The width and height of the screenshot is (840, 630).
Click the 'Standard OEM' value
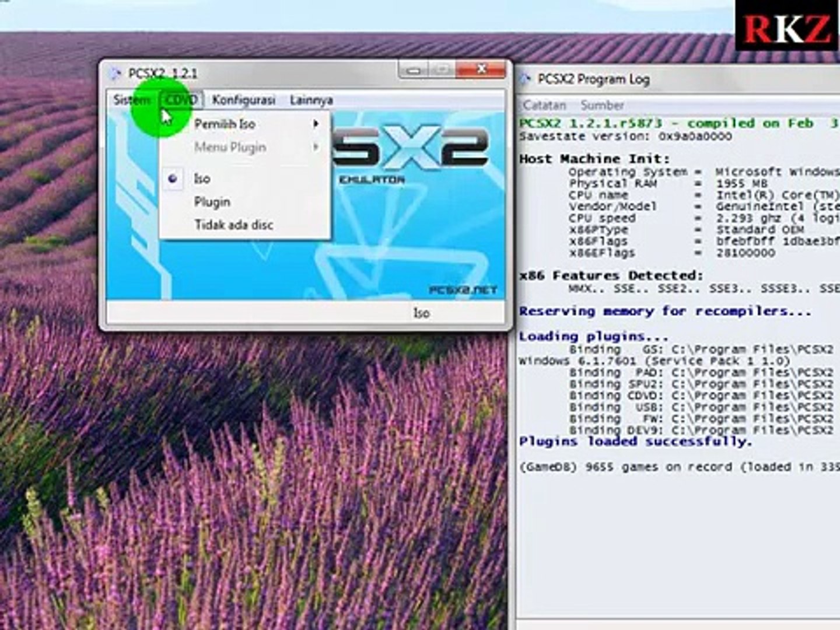pyautogui.click(x=760, y=230)
